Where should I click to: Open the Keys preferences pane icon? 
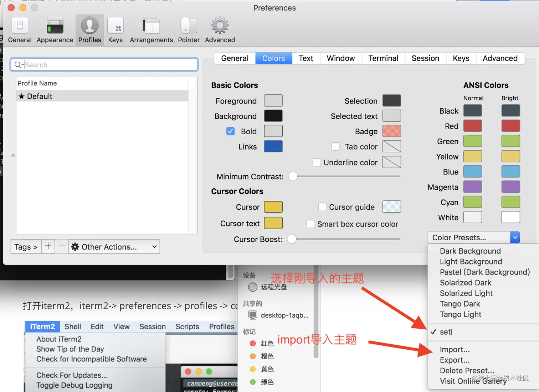115,26
